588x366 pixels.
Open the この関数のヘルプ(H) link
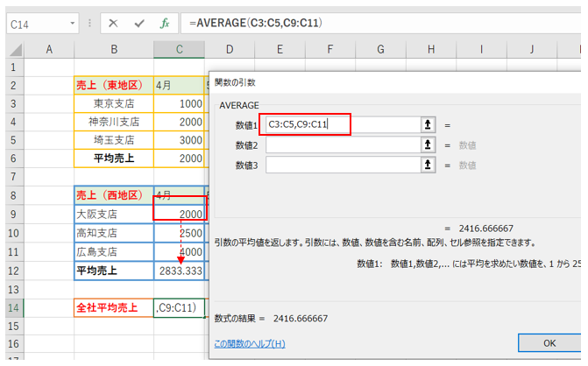coord(250,343)
